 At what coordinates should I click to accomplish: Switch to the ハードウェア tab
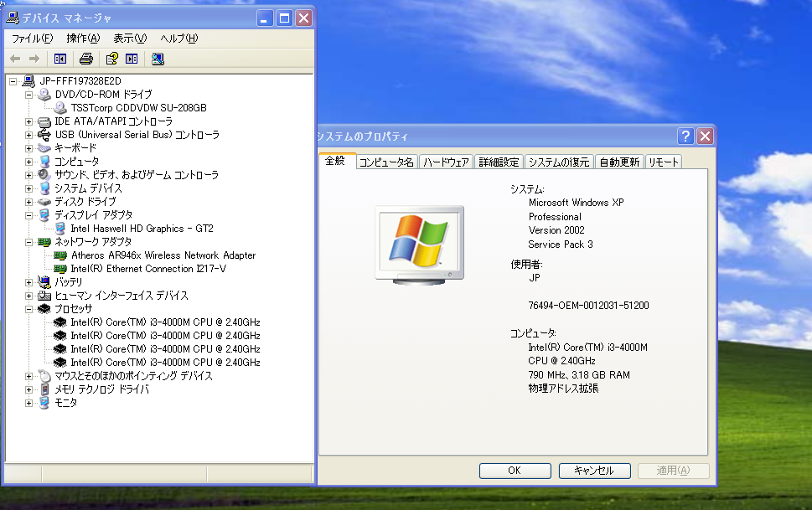pos(446,162)
